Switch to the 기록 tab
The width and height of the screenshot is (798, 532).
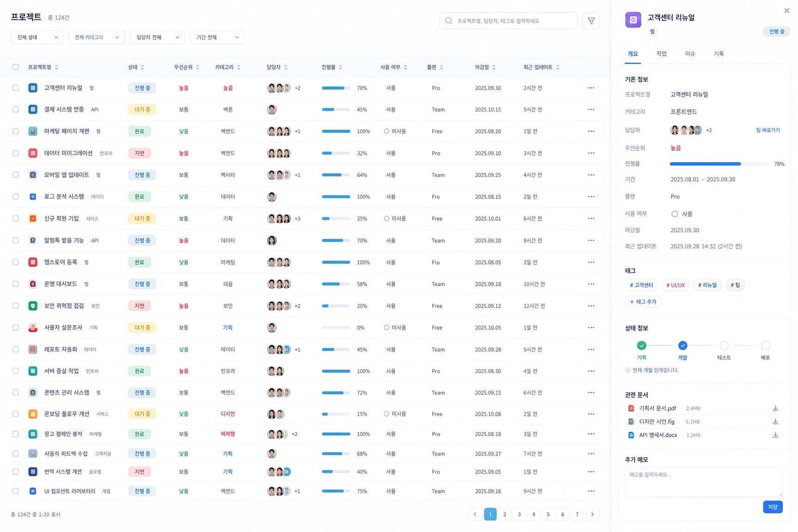pyautogui.click(x=719, y=54)
